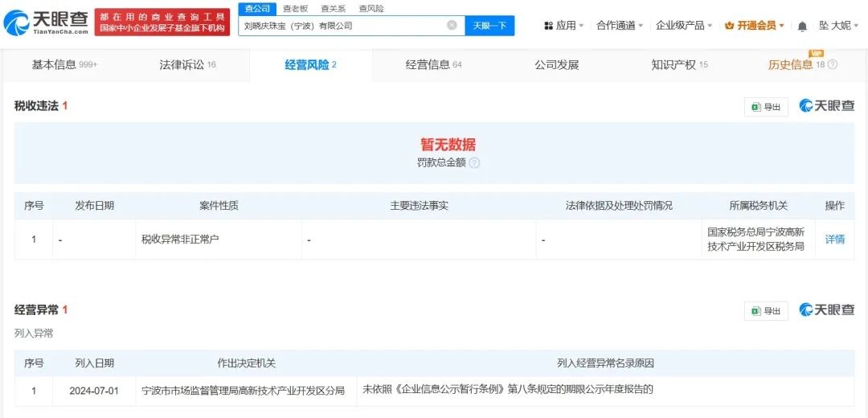The width and height of the screenshot is (868, 418).
Task: Open the notification bell
Action: coord(802,26)
